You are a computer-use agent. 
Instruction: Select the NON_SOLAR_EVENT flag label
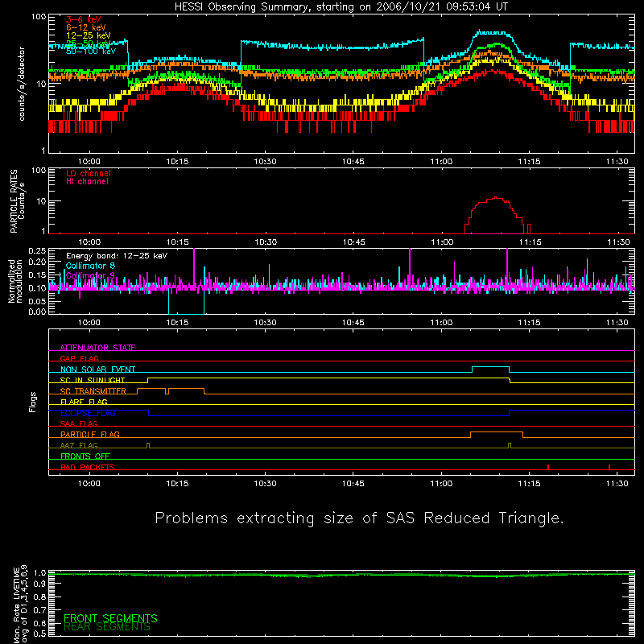tap(97, 369)
